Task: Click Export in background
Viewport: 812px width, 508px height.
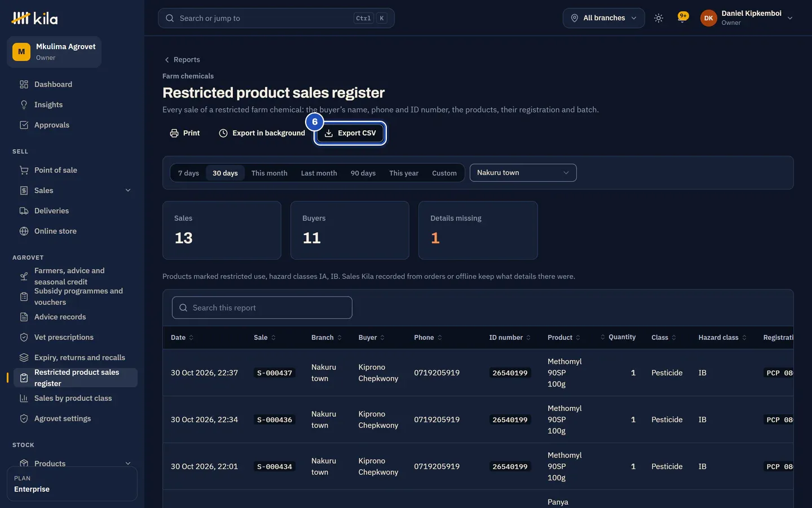Action: coord(262,133)
